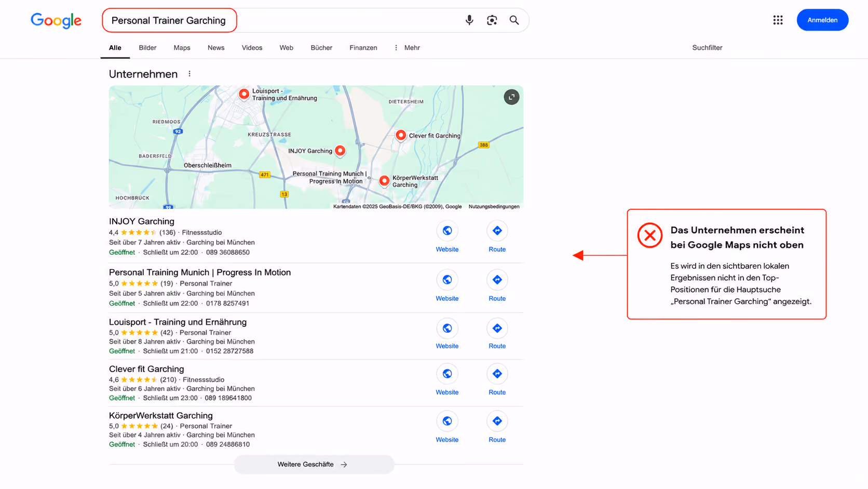Viewport: 868px width, 489px height.
Task: Click the Oberschleißheim label on the map
Action: tap(208, 166)
